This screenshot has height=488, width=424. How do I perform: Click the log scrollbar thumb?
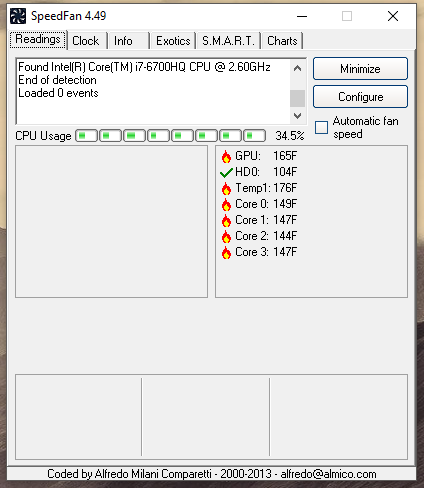[297, 98]
